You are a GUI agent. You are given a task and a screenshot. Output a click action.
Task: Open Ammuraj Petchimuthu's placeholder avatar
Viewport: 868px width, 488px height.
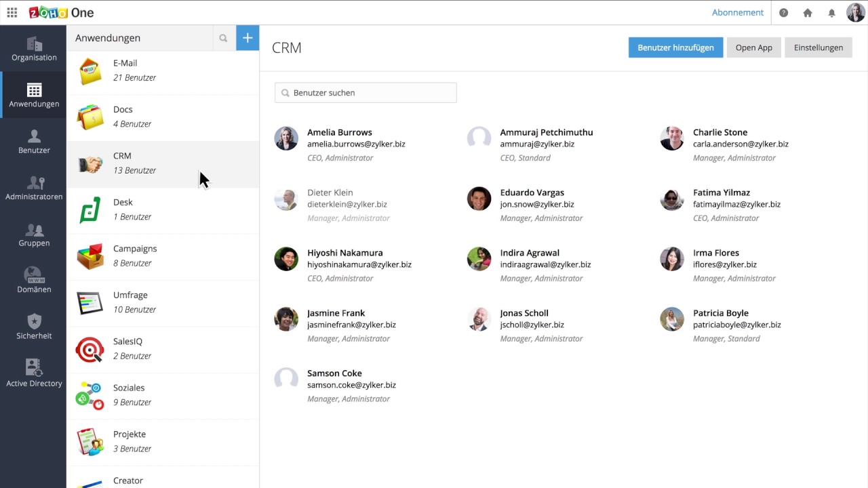(x=479, y=138)
